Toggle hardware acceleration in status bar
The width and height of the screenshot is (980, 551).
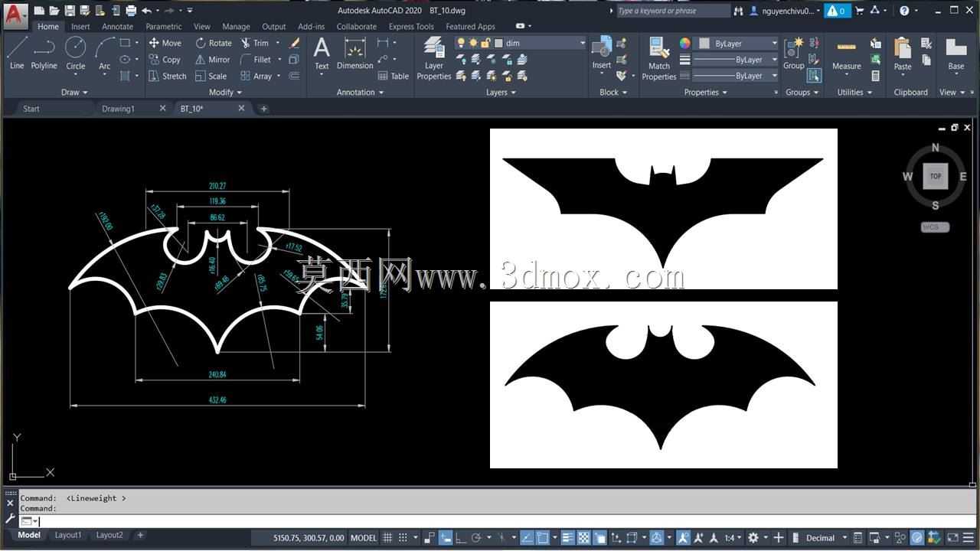[917, 538]
